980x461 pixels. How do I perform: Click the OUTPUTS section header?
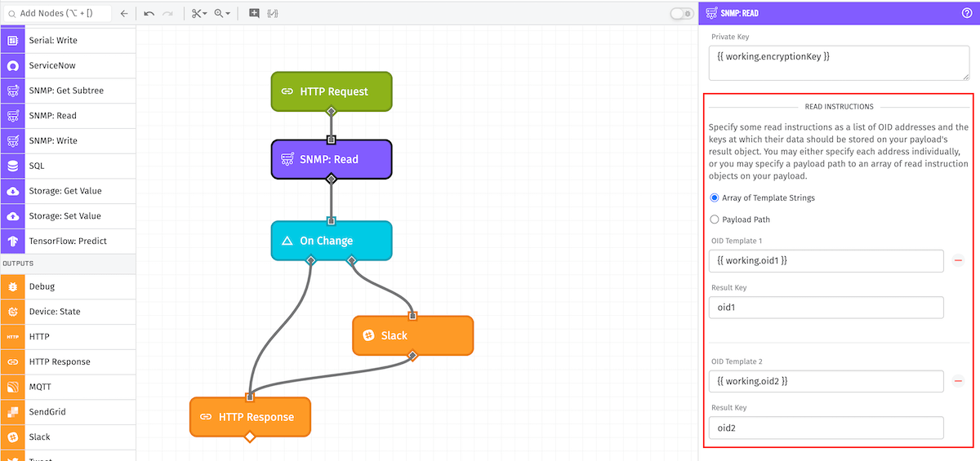(x=68, y=264)
